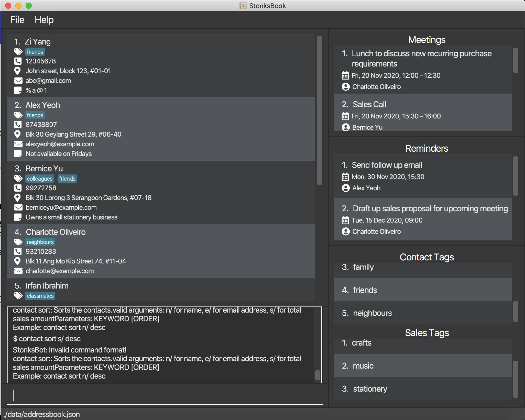Click the 'colleagues' tag on Bernice Yu
525x420 pixels.
(39, 179)
